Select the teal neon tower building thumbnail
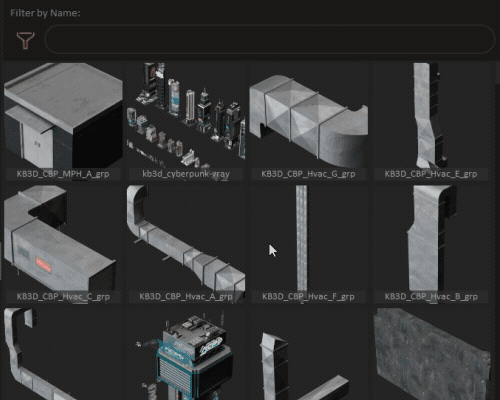 (186, 354)
